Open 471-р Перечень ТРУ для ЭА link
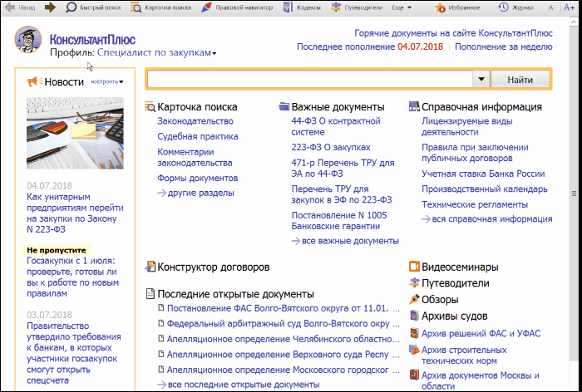Viewport: 582px width, 392px height. (343, 168)
